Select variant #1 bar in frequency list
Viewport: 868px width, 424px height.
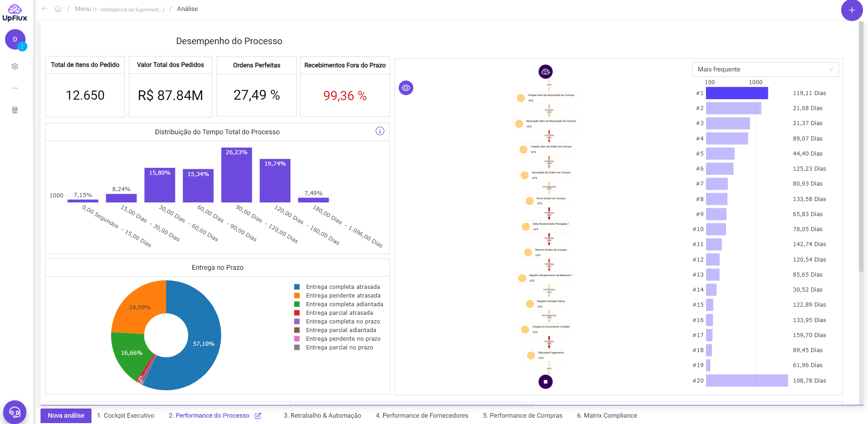click(x=736, y=93)
